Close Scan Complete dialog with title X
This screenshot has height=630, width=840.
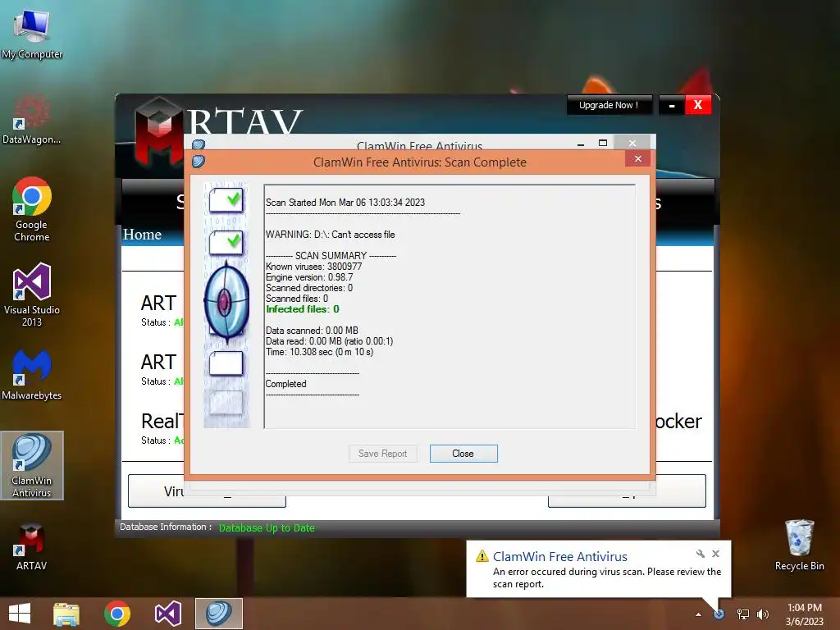[637, 158]
